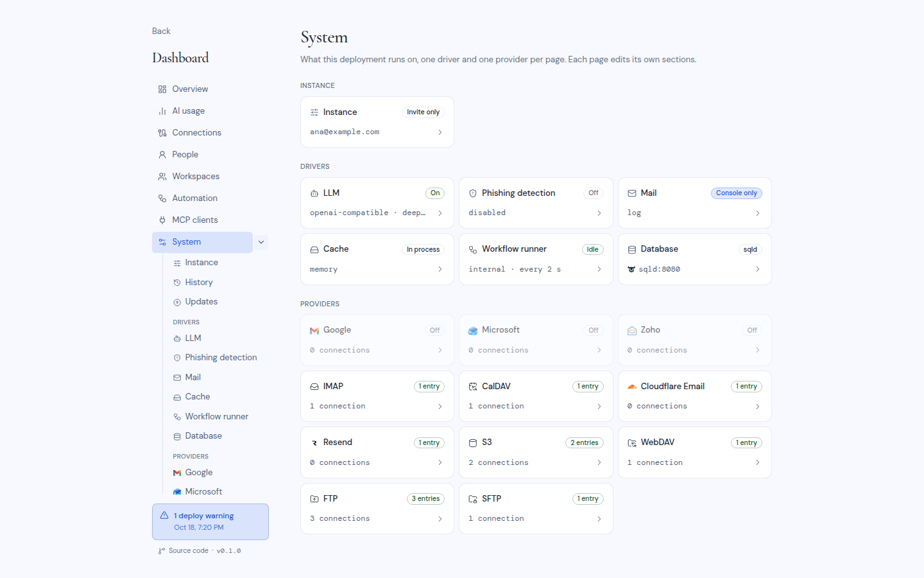Click the Database cylinder icon on card
The height and width of the screenshot is (578, 924).
[x=632, y=249]
